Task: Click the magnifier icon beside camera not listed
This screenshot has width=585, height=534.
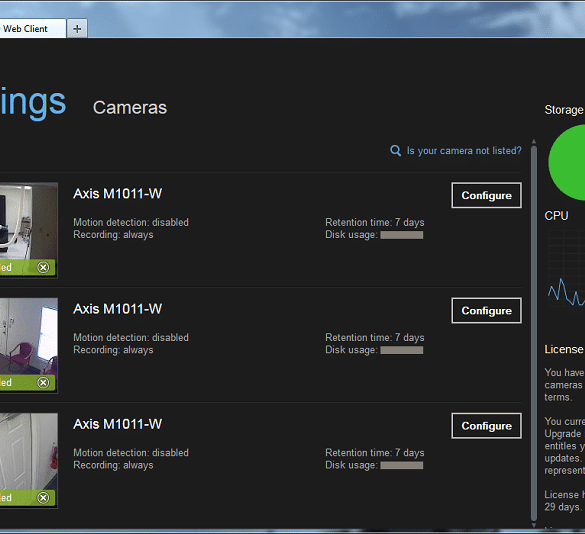Action: 395,151
